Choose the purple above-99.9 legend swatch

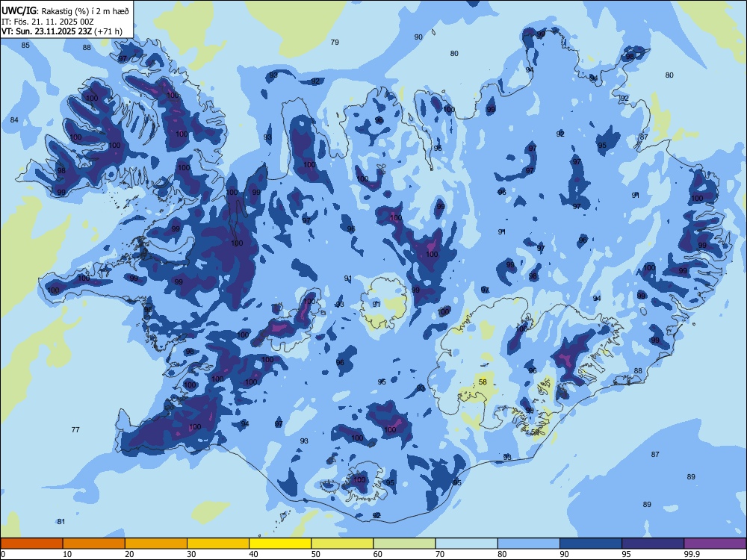pyautogui.click(x=715, y=544)
